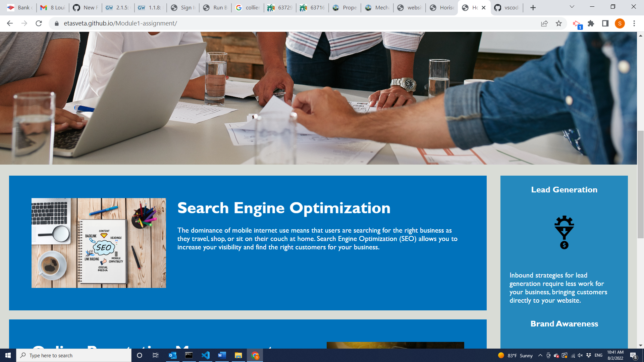
Task: Reload the current page
Action: [x=39, y=23]
